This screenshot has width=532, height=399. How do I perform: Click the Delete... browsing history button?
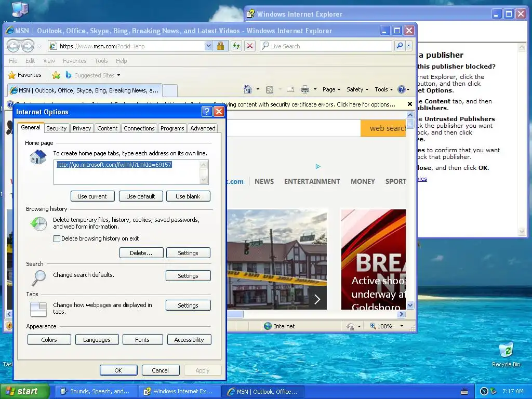[x=141, y=253]
